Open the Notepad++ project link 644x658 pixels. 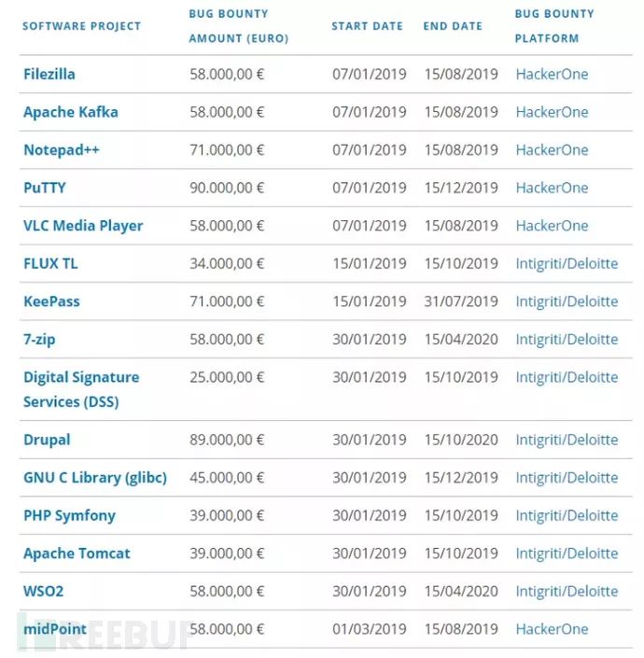[x=62, y=149]
